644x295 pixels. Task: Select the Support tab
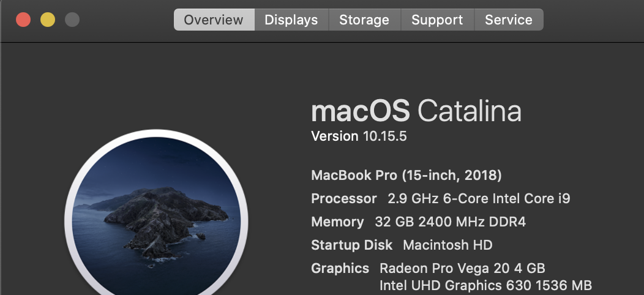(438, 20)
